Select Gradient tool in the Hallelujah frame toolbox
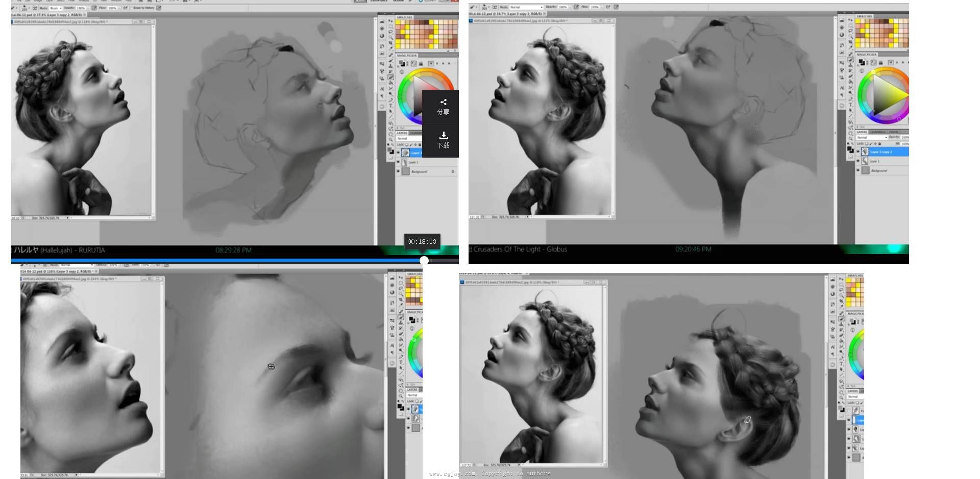980x479 pixels. [390, 82]
